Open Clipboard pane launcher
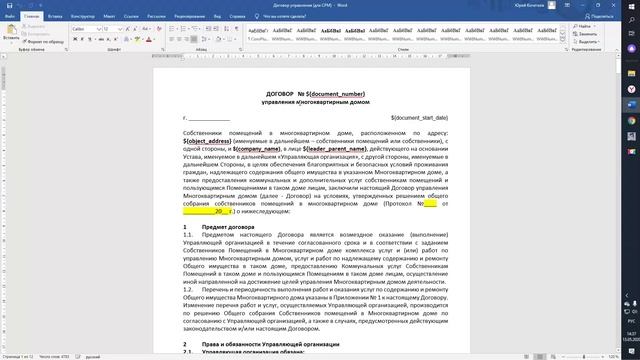The height and width of the screenshot is (360, 640). (x=66, y=49)
